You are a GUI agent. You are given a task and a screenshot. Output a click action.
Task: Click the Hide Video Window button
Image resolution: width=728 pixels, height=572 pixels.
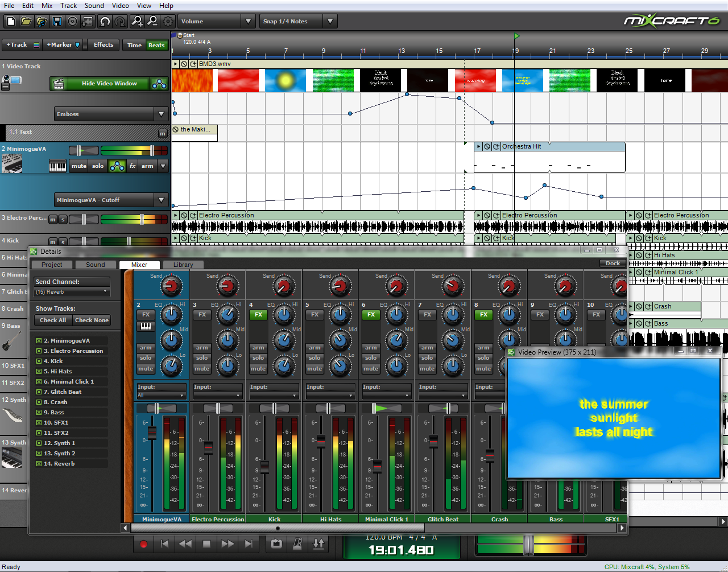[x=109, y=84]
